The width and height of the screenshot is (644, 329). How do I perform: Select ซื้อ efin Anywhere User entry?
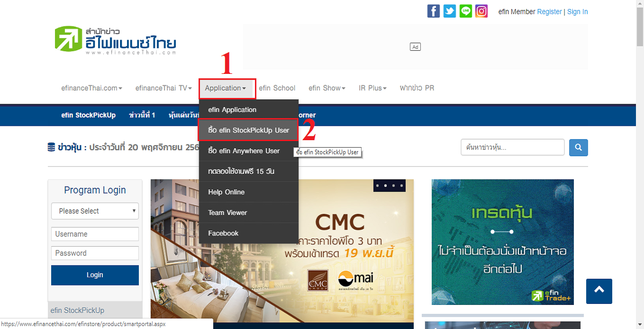(249, 151)
